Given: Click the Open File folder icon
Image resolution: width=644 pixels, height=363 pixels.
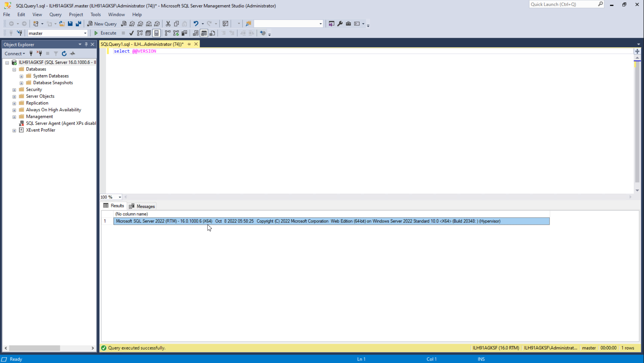Looking at the screenshot, I should [x=62, y=24].
